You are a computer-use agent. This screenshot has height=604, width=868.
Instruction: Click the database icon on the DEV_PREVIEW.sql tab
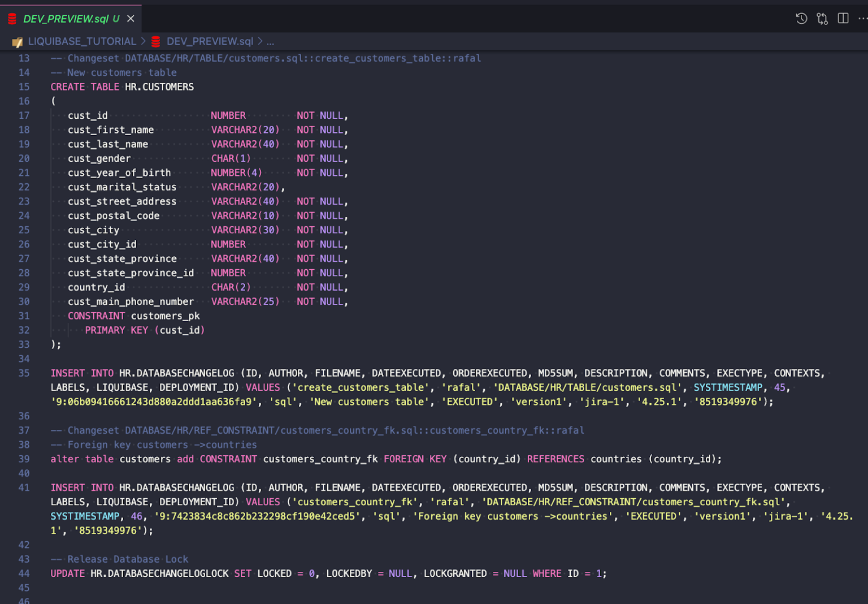(12, 18)
